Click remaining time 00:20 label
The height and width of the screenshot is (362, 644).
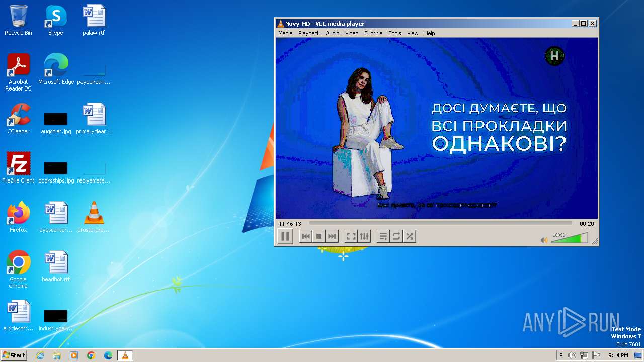587,224
